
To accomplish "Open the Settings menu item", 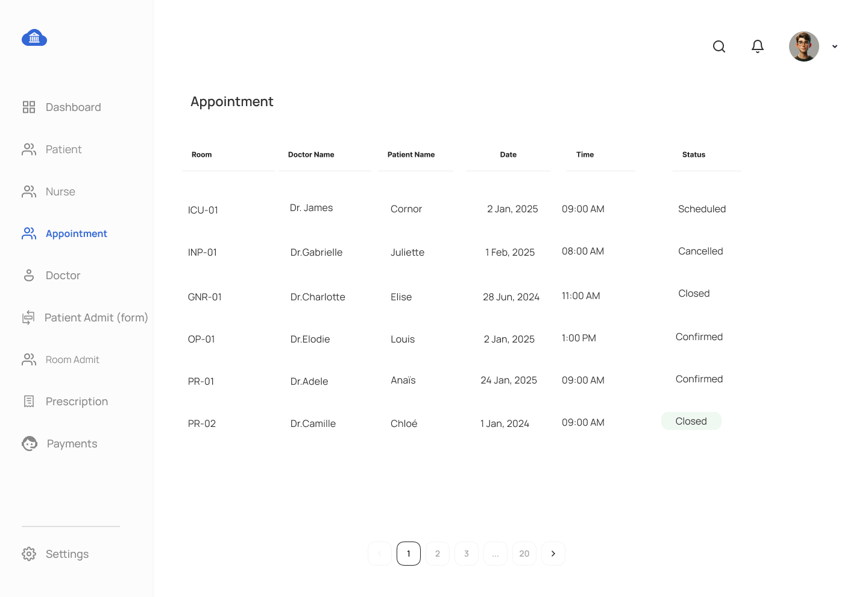I will [x=68, y=554].
